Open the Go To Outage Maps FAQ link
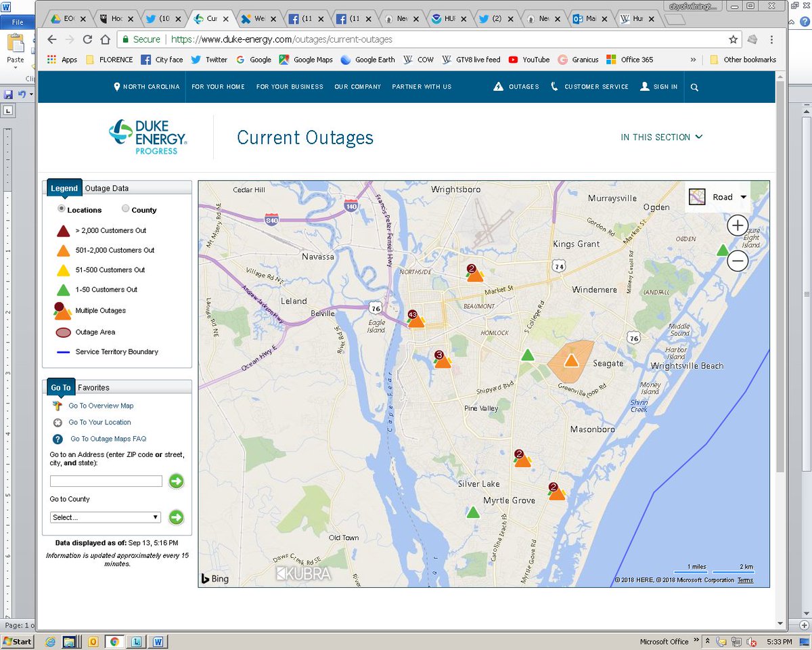The width and height of the screenshot is (812, 650). click(x=108, y=439)
